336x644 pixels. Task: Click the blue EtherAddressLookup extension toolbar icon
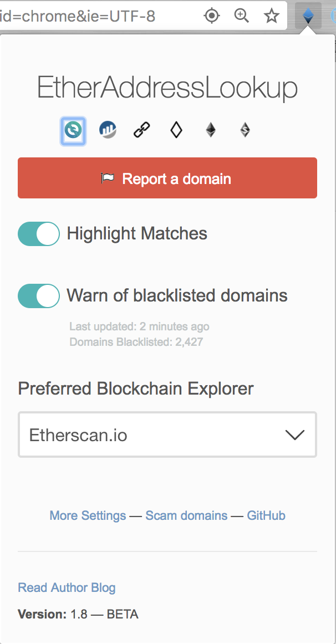pyautogui.click(x=308, y=16)
